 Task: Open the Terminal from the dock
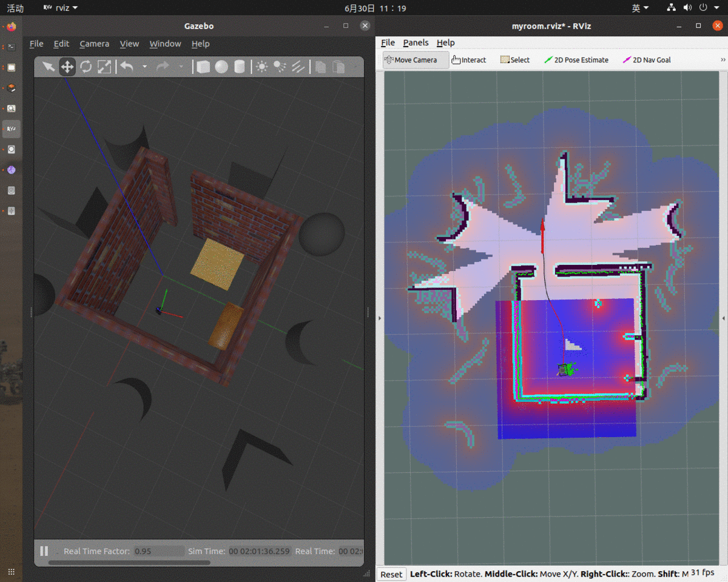tap(12, 47)
